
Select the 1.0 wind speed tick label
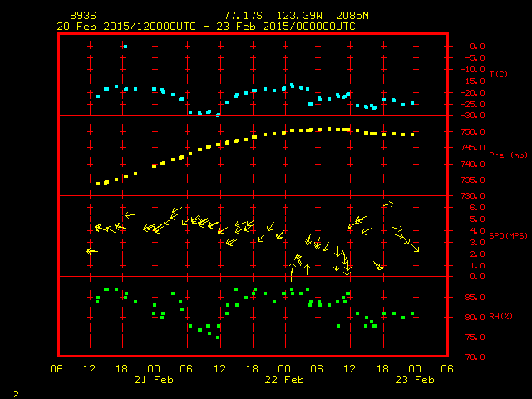pyautogui.click(x=477, y=266)
